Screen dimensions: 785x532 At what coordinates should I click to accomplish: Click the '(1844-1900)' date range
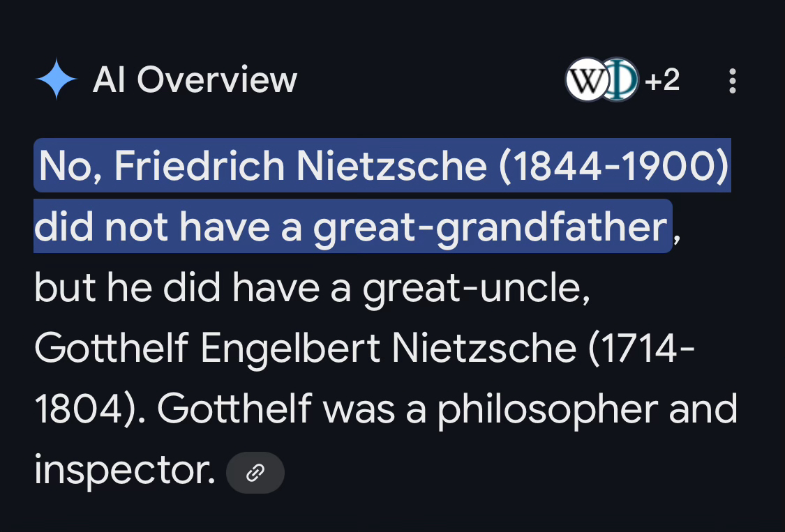[x=613, y=166]
